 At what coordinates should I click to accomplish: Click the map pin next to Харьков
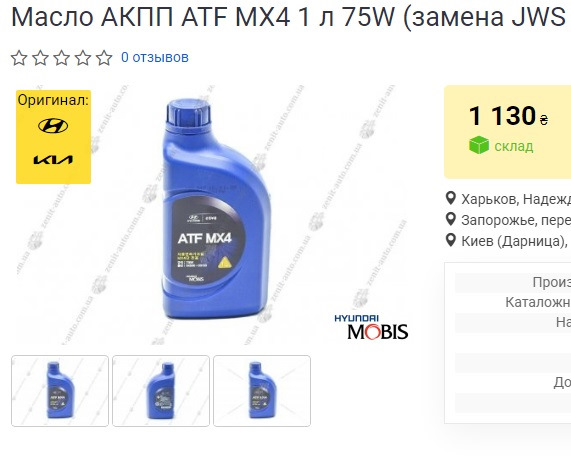click(x=451, y=198)
